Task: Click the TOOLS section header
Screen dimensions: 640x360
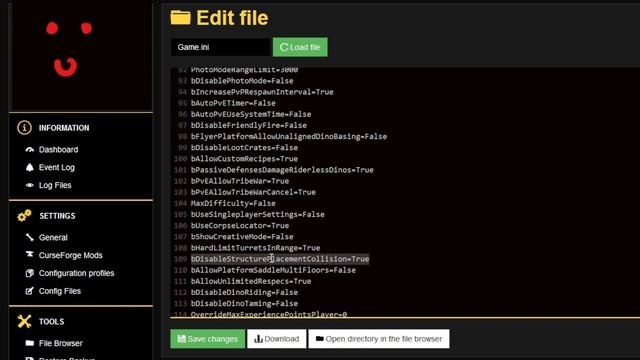Action: point(51,322)
